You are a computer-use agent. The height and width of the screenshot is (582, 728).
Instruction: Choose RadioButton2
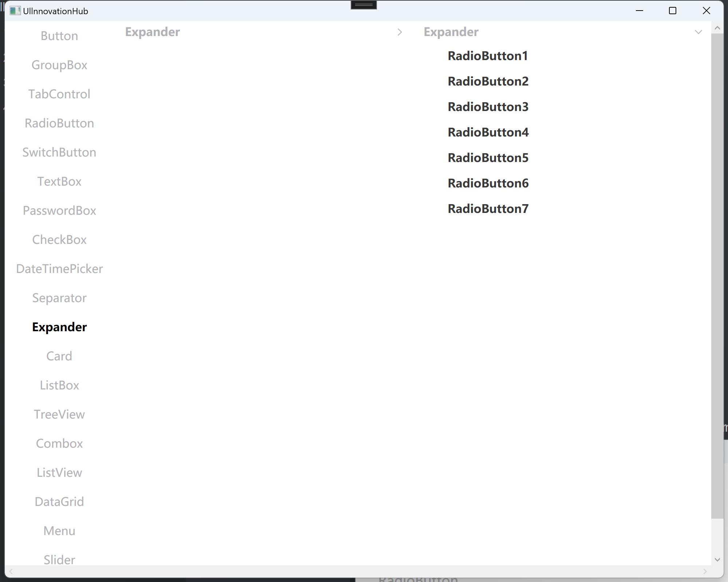click(x=488, y=81)
